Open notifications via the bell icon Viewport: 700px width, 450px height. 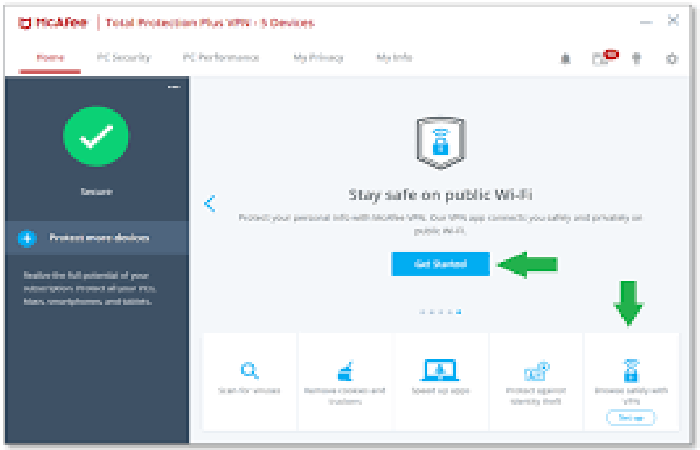click(x=568, y=59)
